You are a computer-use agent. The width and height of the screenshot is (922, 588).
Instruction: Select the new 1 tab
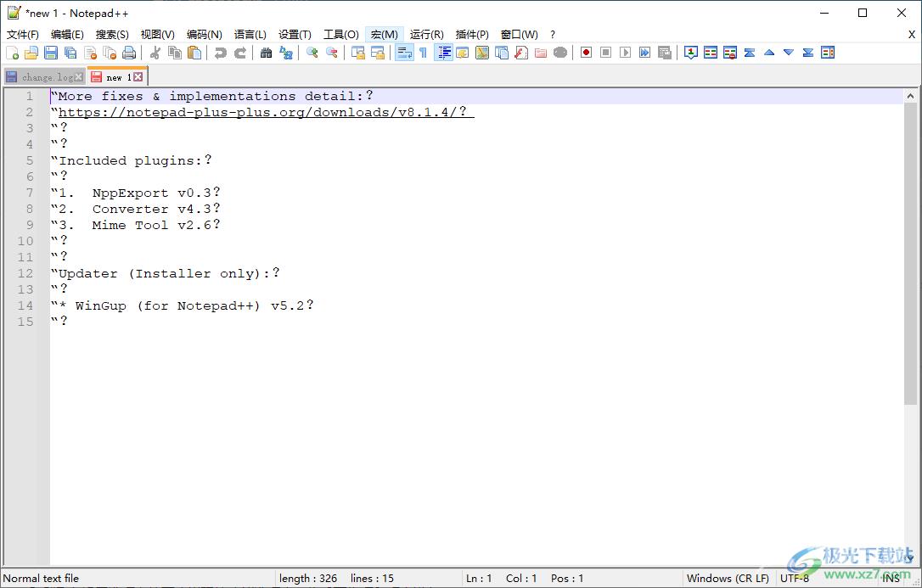point(118,77)
